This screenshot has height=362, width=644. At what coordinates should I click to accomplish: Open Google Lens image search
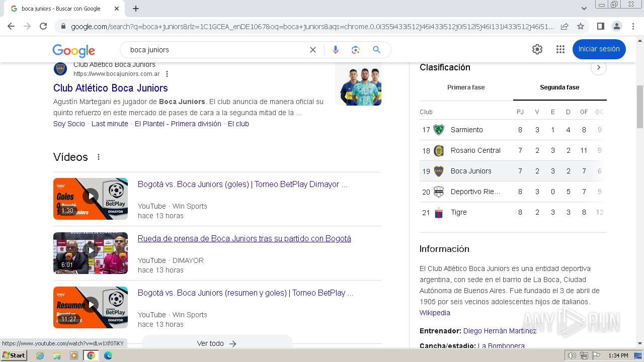pos(356,50)
